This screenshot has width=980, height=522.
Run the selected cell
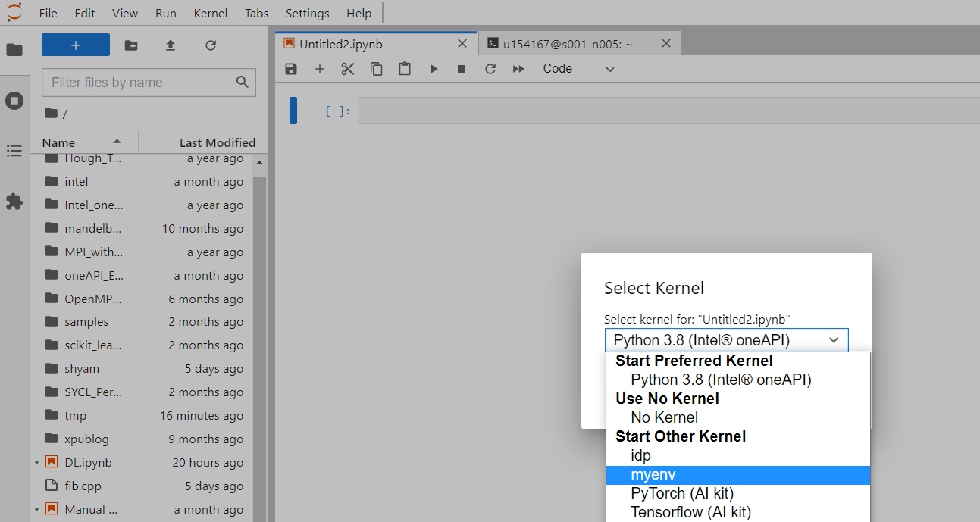[434, 69]
